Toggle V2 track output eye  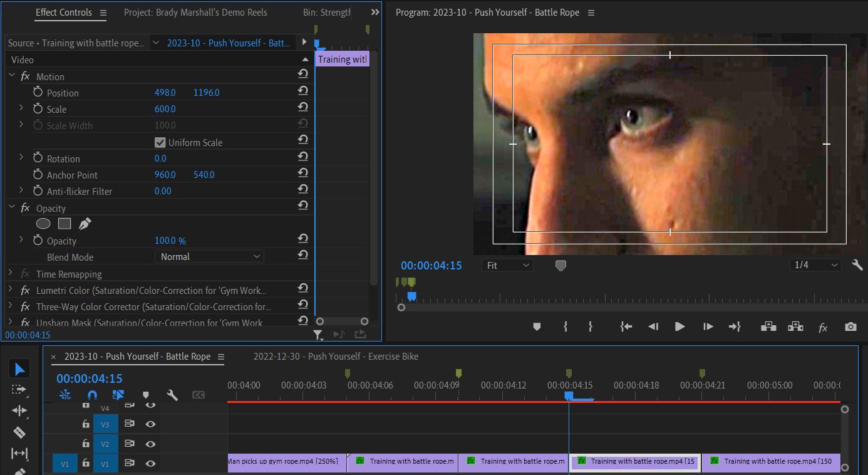click(150, 444)
